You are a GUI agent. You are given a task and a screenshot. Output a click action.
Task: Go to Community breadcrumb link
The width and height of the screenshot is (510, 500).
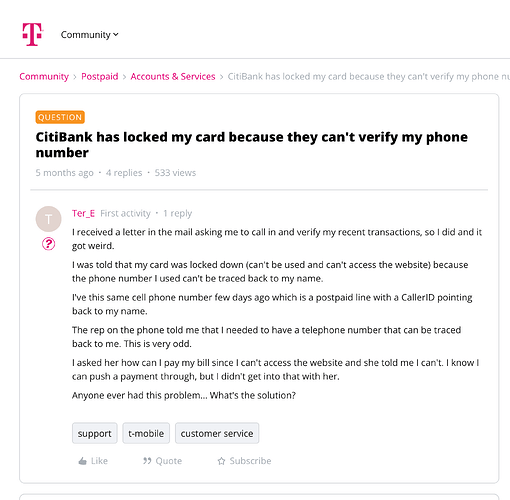[44, 76]
